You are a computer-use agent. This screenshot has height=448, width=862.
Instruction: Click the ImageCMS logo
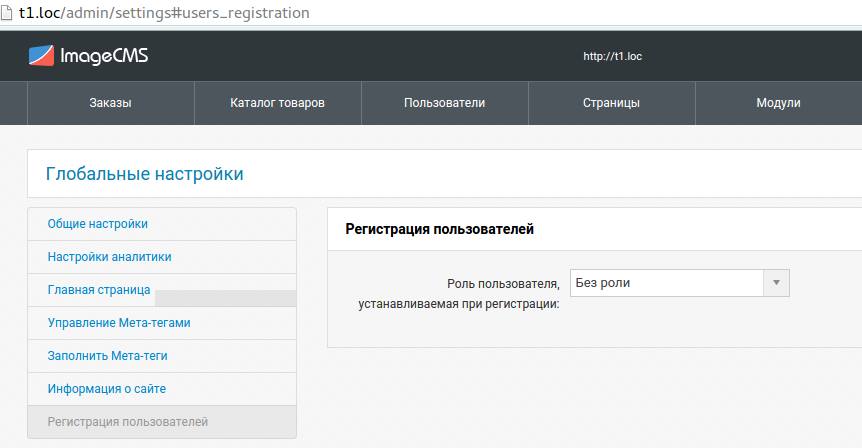(x=89, y=56)
